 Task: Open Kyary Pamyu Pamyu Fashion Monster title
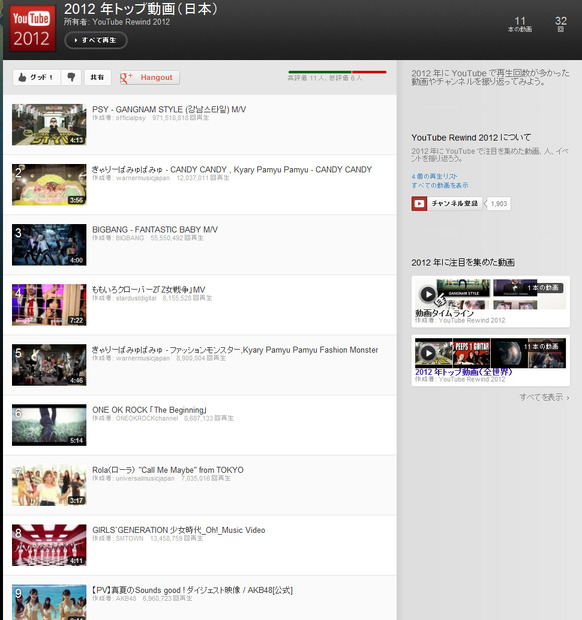(235, 350)
